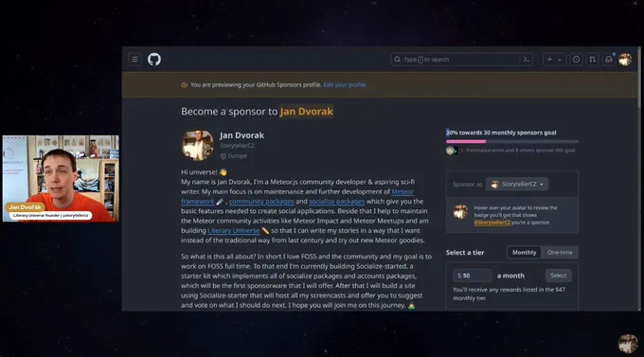The width and height of the screenshot is (644, 357).
Task: Expand the create-new dropdown caret
Action: tap(560, 60)
